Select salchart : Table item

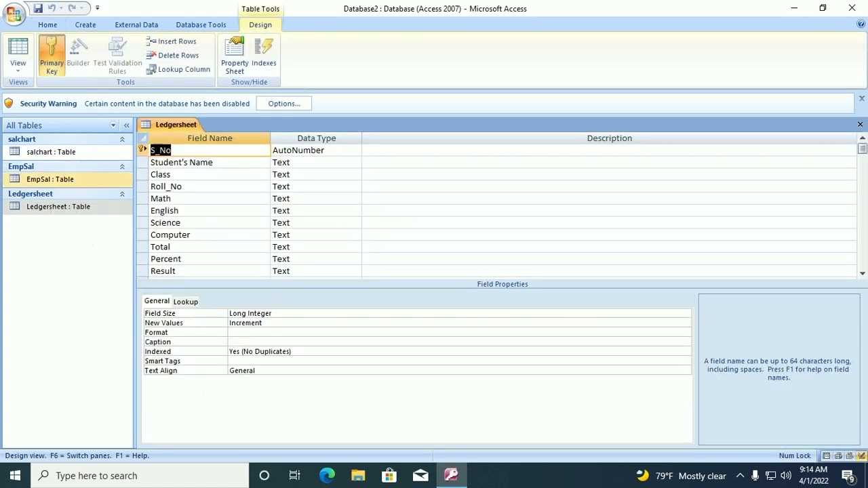68,152
